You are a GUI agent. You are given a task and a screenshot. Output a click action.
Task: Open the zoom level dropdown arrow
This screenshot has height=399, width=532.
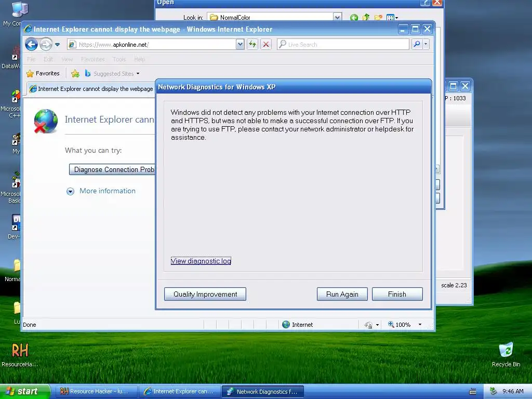(420, 324)
